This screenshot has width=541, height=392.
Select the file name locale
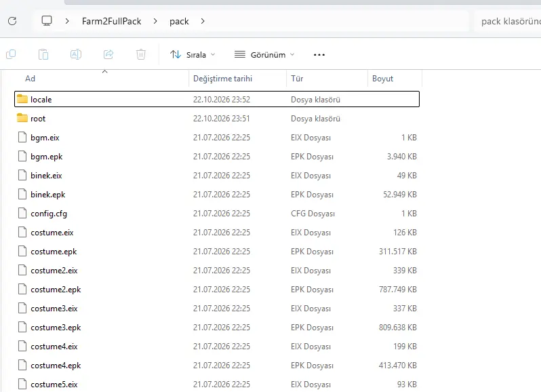click(x=41, y=100)
